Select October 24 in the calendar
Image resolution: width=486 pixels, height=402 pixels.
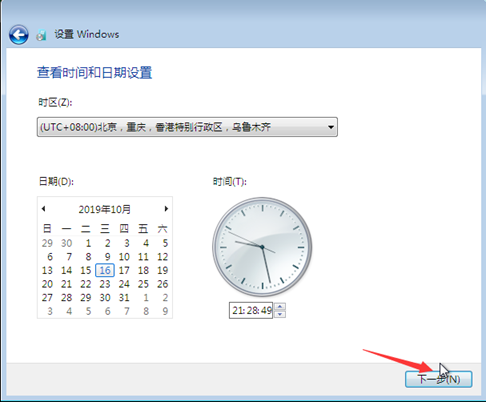point(124,284)
